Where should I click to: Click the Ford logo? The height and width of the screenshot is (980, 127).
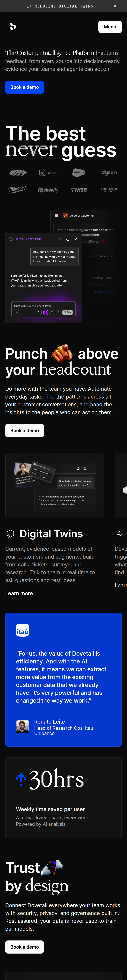18,173
